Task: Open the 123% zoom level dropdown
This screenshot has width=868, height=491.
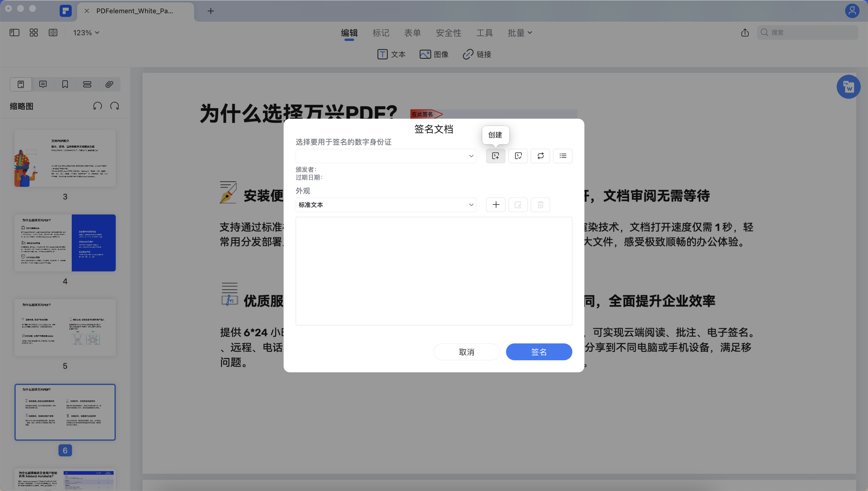Action: click(85, 32)
